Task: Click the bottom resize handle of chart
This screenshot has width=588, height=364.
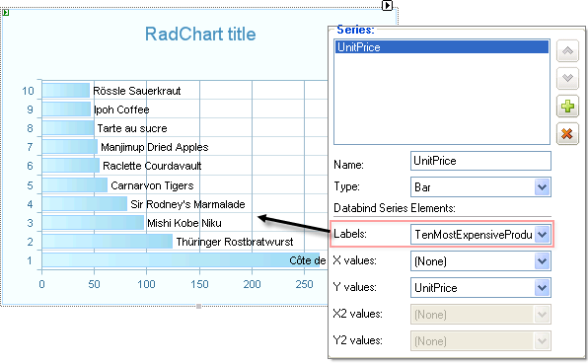Action: click(198, 306)
